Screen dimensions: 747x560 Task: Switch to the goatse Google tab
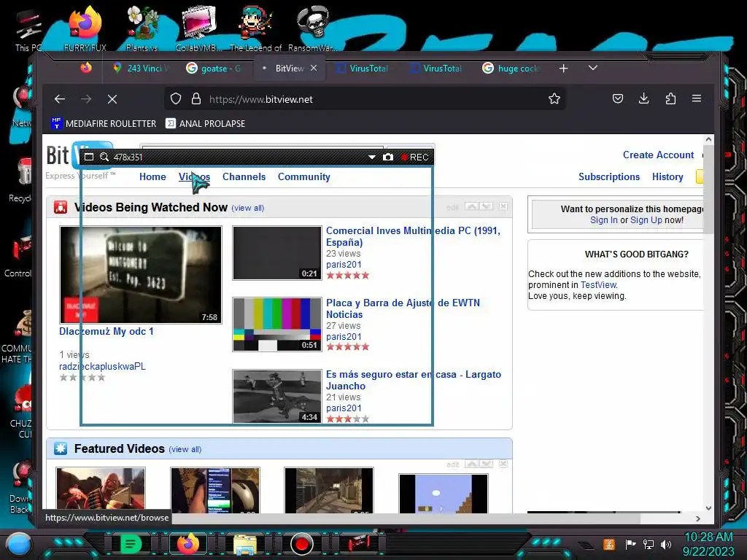point(214,69)
